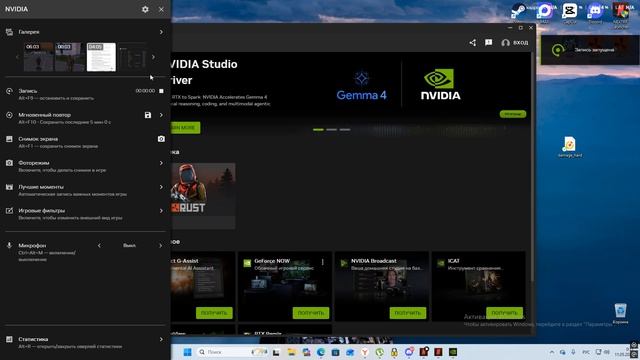Click the Игровые фильтры filter icon
The image size is (640, 360).
tap(9, 211)
